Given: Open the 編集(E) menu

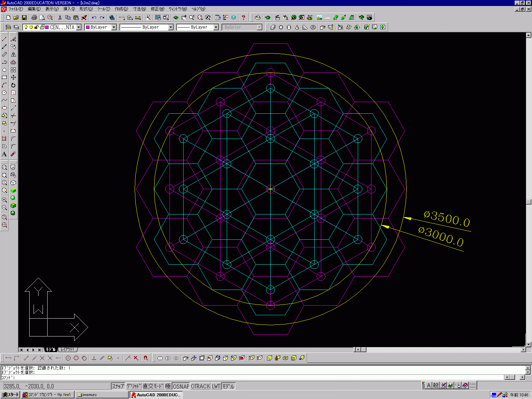Looking at the screenshot, I should pos(34,9).
